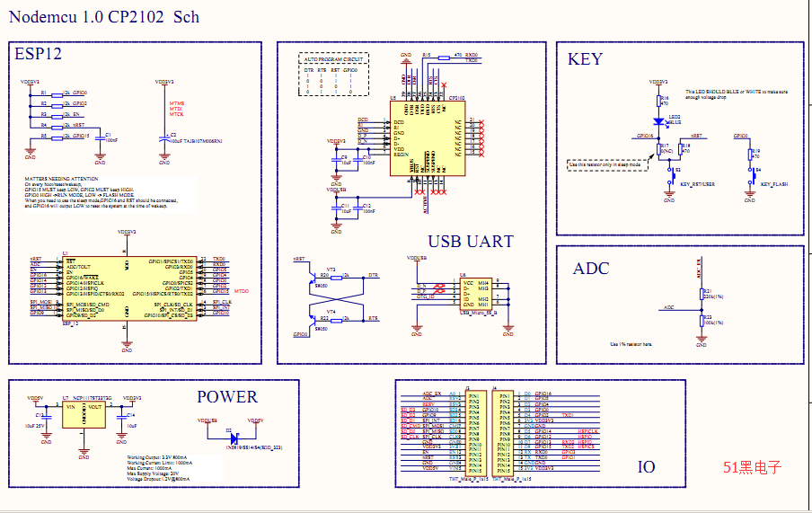Click the C9 10uF capacitor symbol
This screenshot has height=513, width=812.
click(336, 160)
